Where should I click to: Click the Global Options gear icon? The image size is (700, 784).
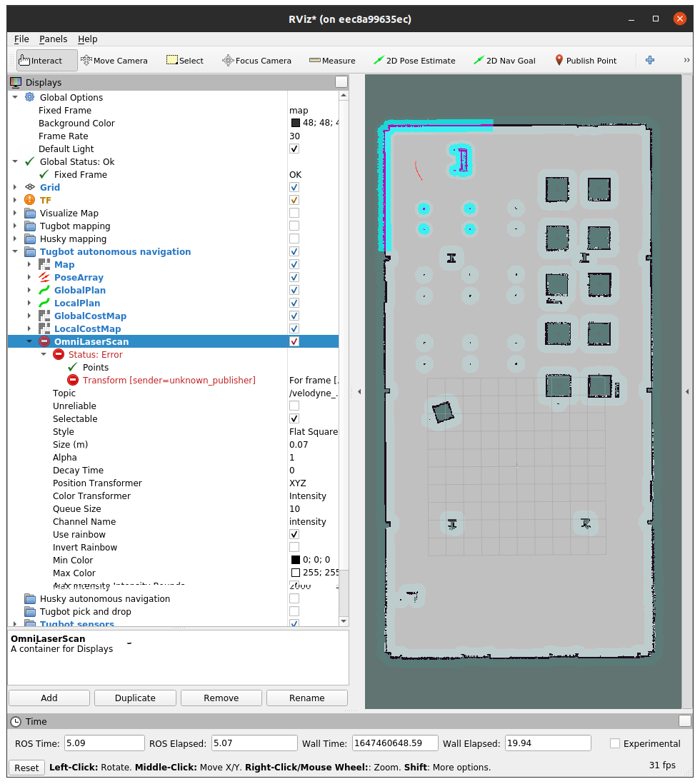click(x=30, y=97)
